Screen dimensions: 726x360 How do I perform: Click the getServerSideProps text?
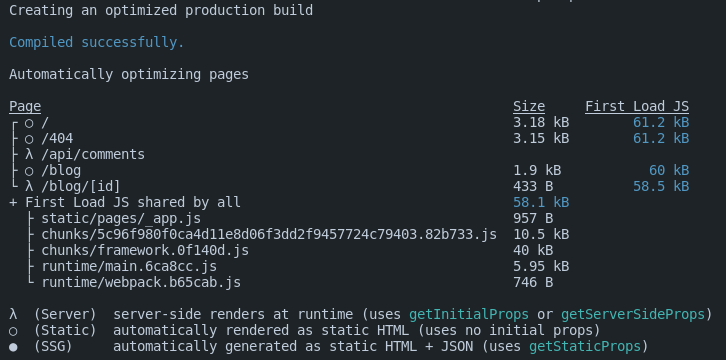point(633,315)
